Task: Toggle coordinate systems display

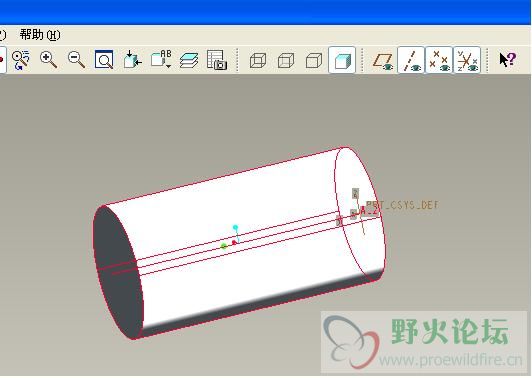Action: [467, 60]
